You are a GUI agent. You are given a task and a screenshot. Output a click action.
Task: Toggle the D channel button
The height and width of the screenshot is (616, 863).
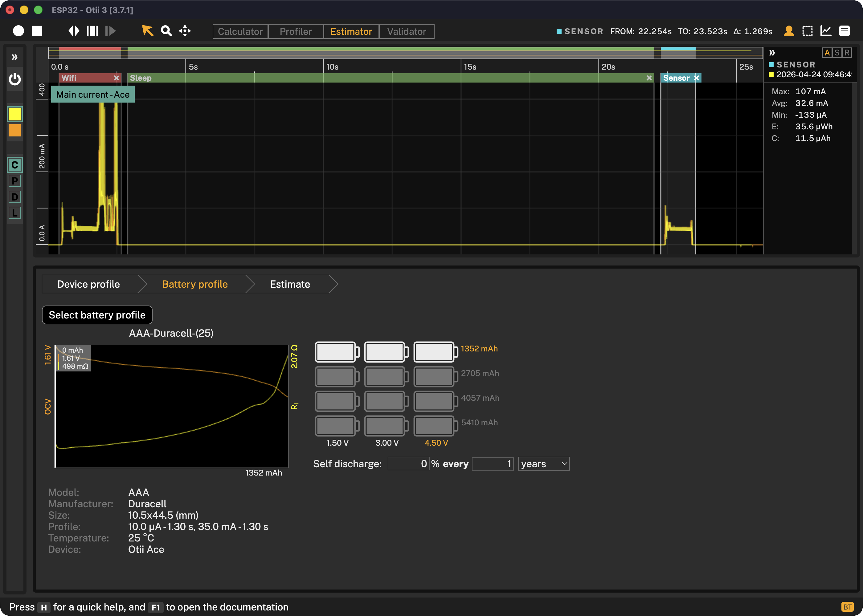[15, 197]
